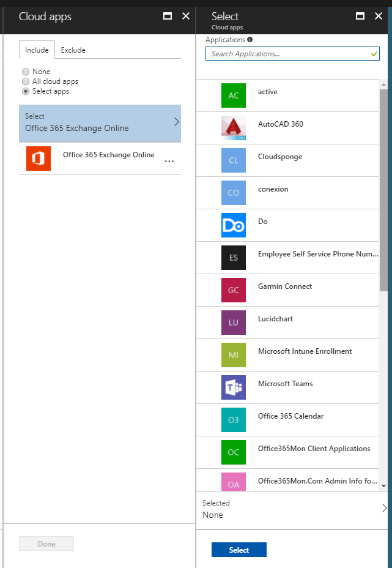Expand the Selected None section arrow
The width and height of the screenshot is (392, 568).
coord(384,508)
